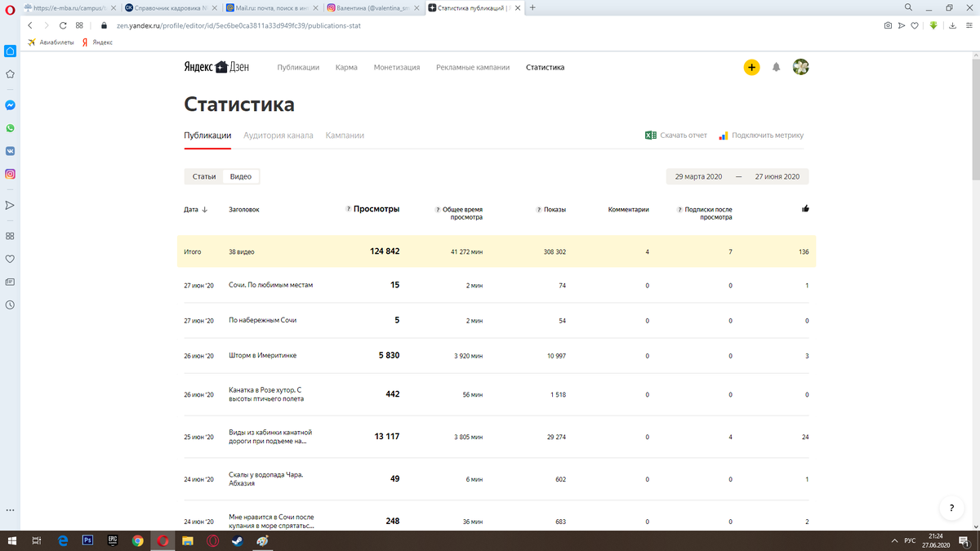This screenshot has height=551, width=980.
Task: Click the metrics chart icon
Action: 724,136
